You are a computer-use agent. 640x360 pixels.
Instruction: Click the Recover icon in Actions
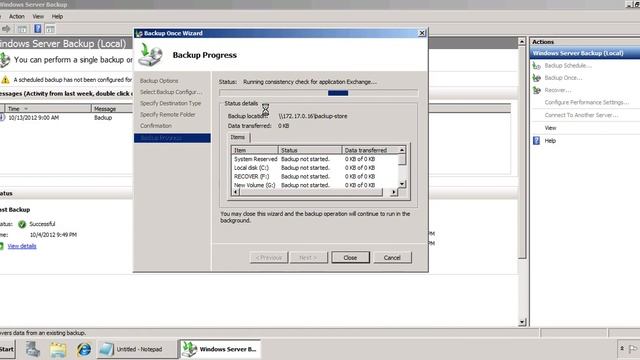coord(537,90)
